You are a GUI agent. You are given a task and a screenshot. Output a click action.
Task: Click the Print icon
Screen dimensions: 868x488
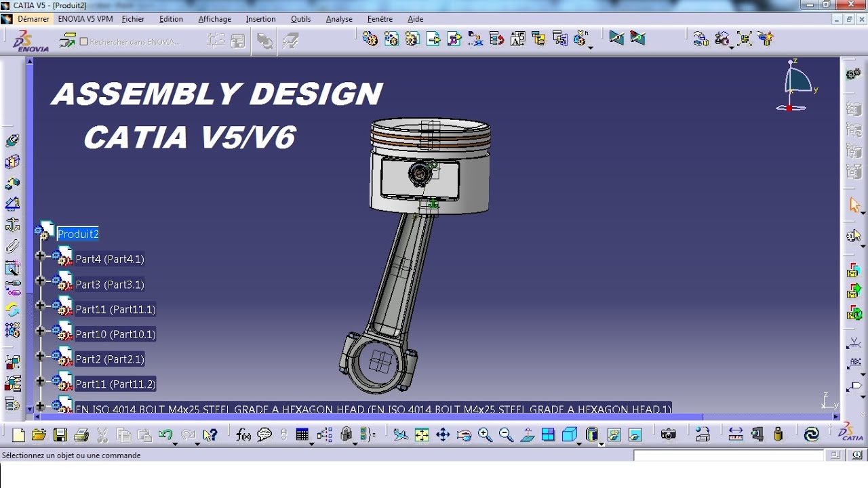(81, 435)
